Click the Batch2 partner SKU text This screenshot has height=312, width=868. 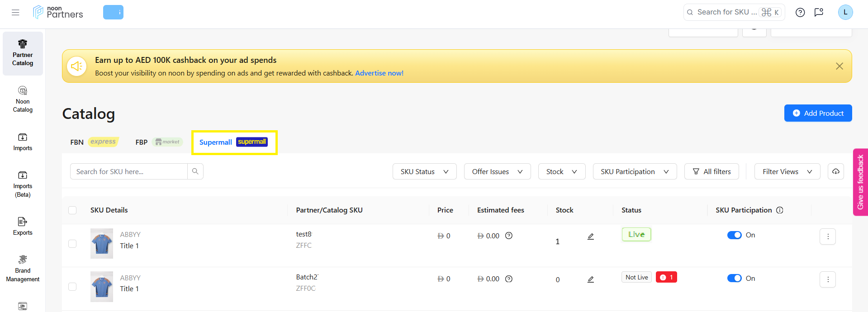(307, 277)
